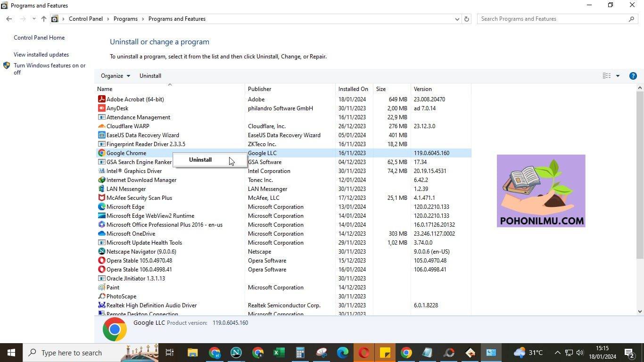Image resolution: width=644 pixels, height=362 pixels.
Task: Expand the breadcrumb arrow after Control Panel
Action: pyautogui.click(x=108, y=19)
